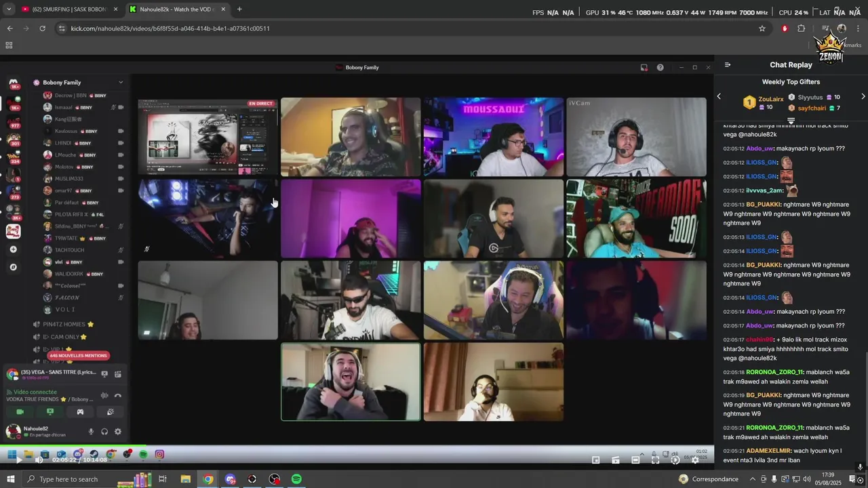
Task: Enable theater mode in Kick player
Action: [x=635, y=460]
